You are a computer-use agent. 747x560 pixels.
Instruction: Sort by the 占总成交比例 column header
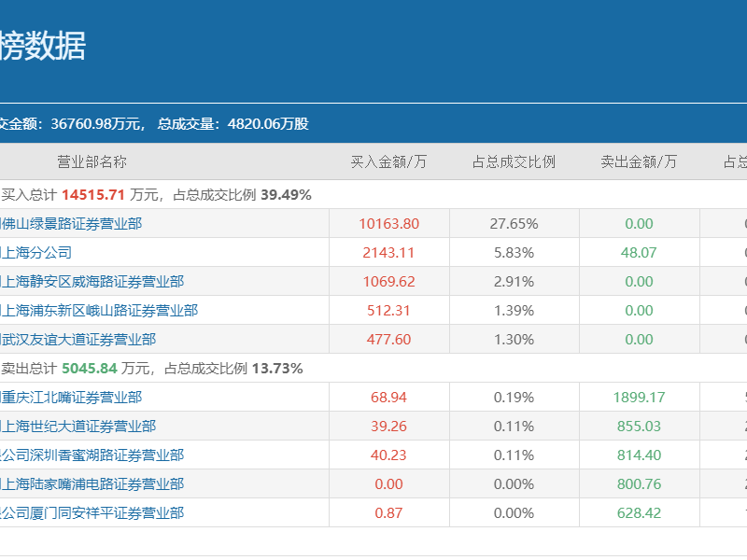point(514,161)
